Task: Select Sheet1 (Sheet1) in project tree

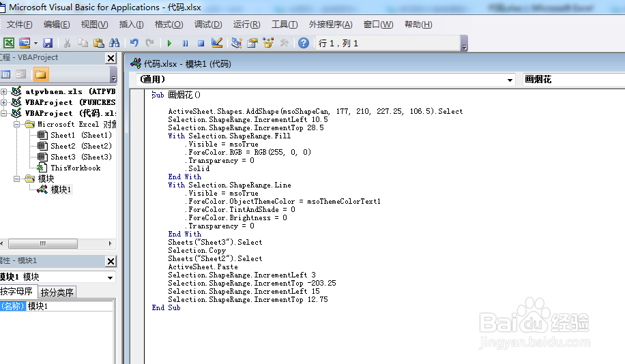Action: (81, 135)
